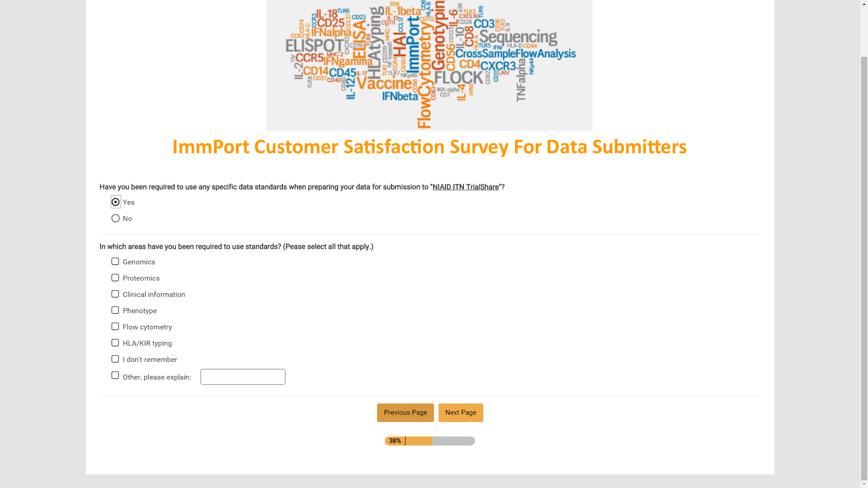Select the Yes radio button
This screenshot has height=488, width=868.
coord(116,202)
